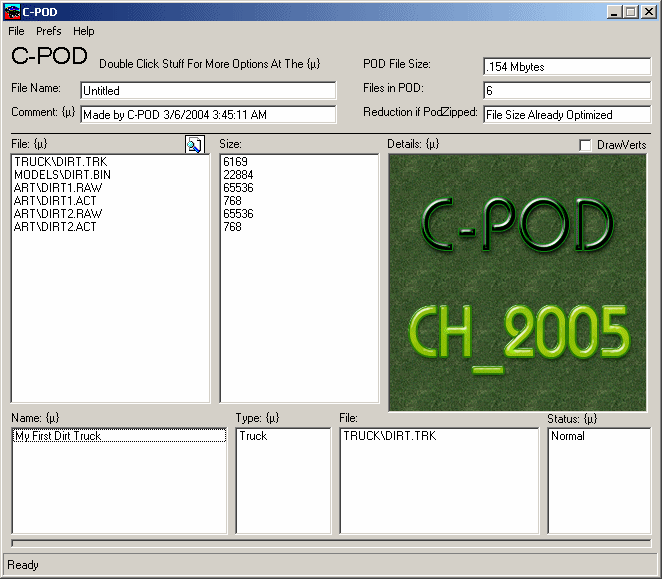Select TRUCK\DIRT.TRK in the file list

pos(60,162)
